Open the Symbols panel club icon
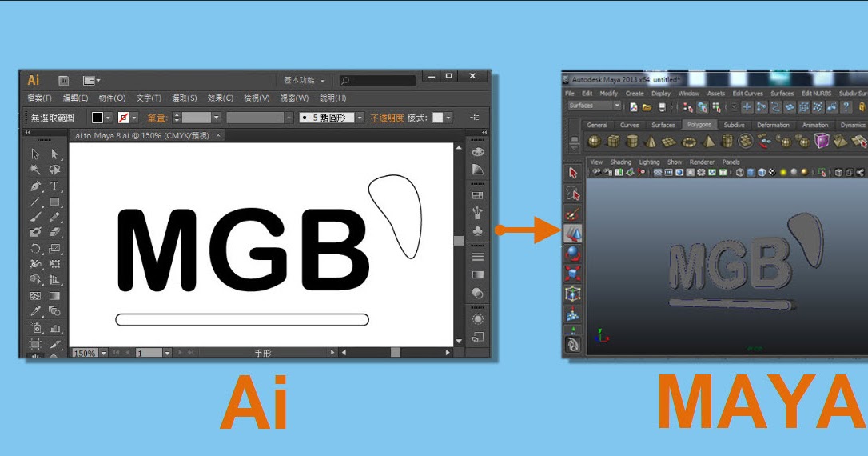Image resolution: width=868 pixels, height=456 pixels. point(478,230)
